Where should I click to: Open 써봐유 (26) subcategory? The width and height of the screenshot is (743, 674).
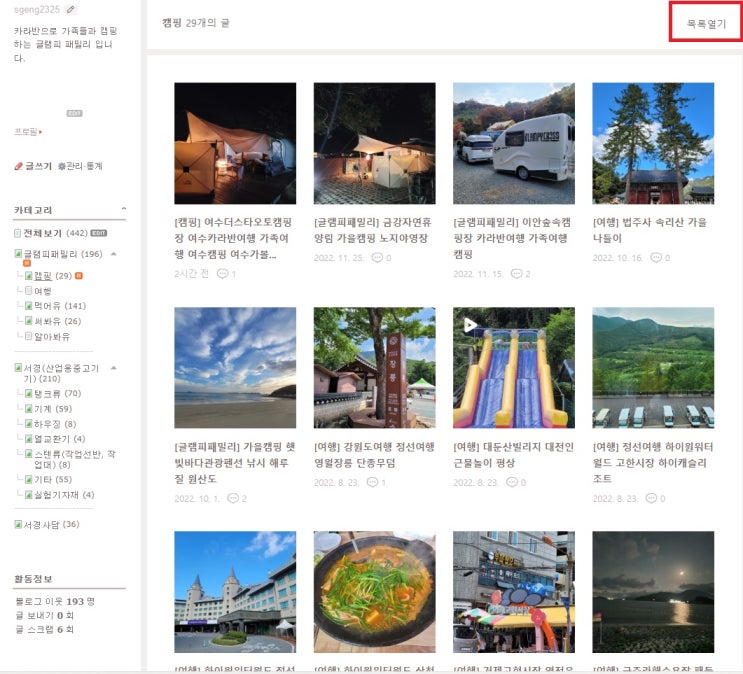pyautogui.click(x=53, y=321)
